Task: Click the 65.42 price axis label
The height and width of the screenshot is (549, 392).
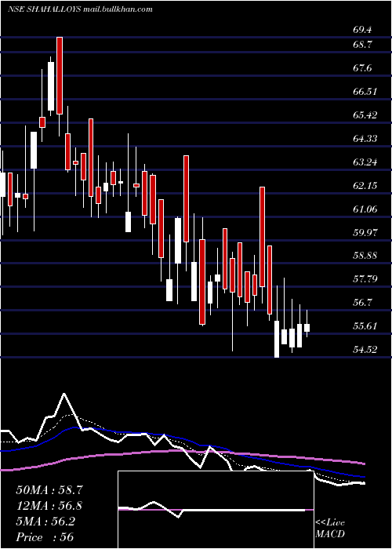Action: coord(365,115)
